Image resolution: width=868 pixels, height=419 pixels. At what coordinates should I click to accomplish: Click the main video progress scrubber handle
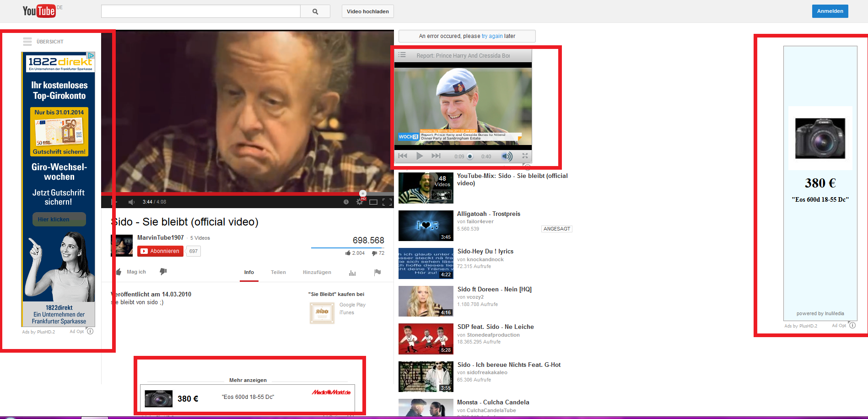[363, 193]
